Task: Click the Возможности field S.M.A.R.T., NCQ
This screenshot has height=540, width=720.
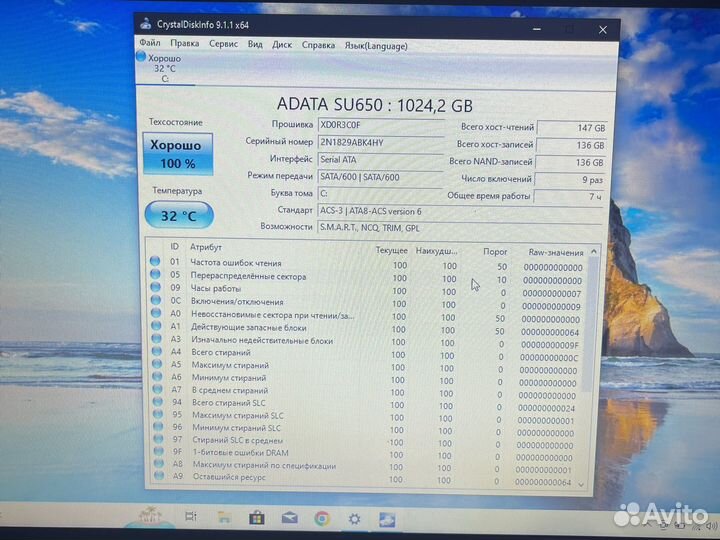Action: point(460,228)
